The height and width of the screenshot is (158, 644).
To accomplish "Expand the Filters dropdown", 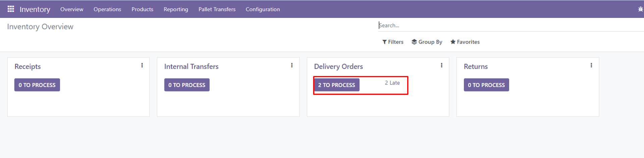I will pos(393,42).
